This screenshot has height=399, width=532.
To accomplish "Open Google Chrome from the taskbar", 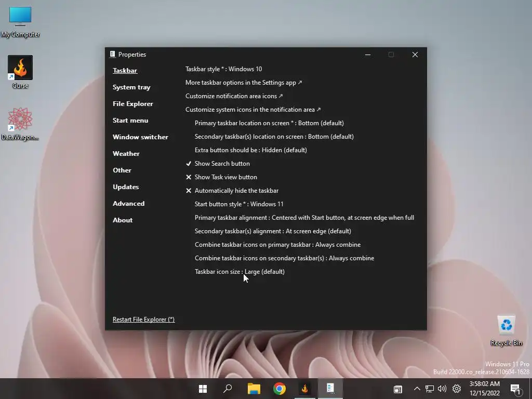I will [x=279, y=389].
